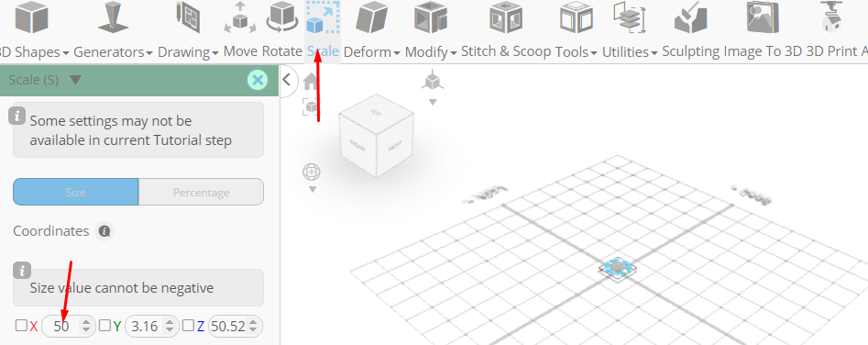Switch scaling mode to Size
The width and height of the screenshot is (868, 345).
tap(76, 192)
